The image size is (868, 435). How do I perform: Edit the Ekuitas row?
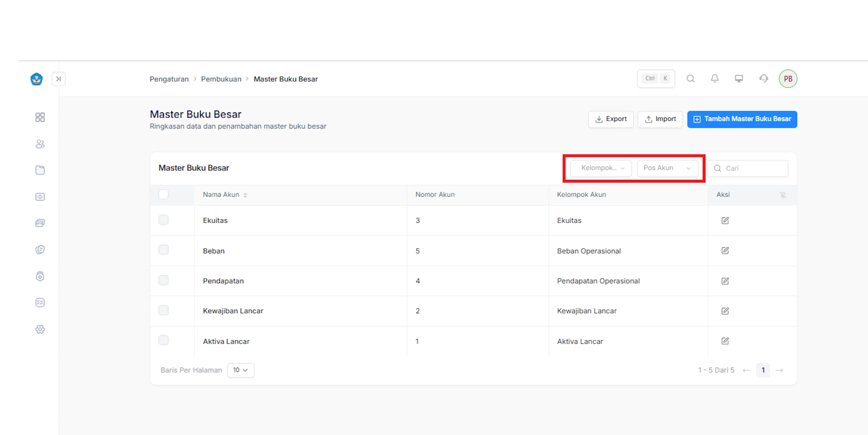tap(725, 221)
